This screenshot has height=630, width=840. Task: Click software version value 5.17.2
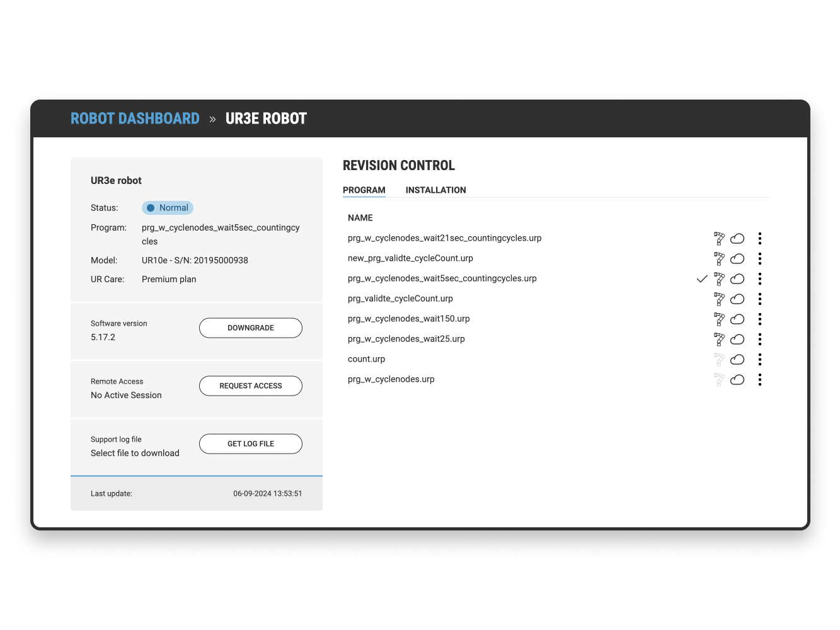tap(103, 337)
